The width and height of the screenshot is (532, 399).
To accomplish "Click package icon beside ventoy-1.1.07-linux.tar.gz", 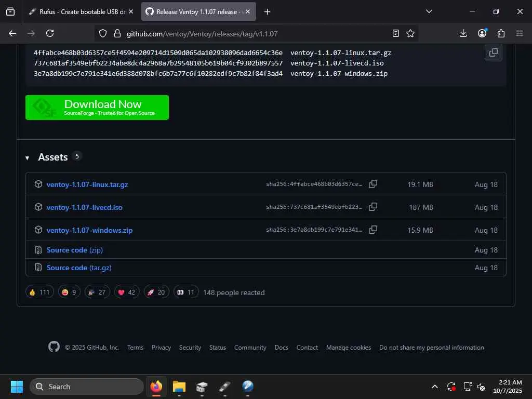I will click(38, 184).
